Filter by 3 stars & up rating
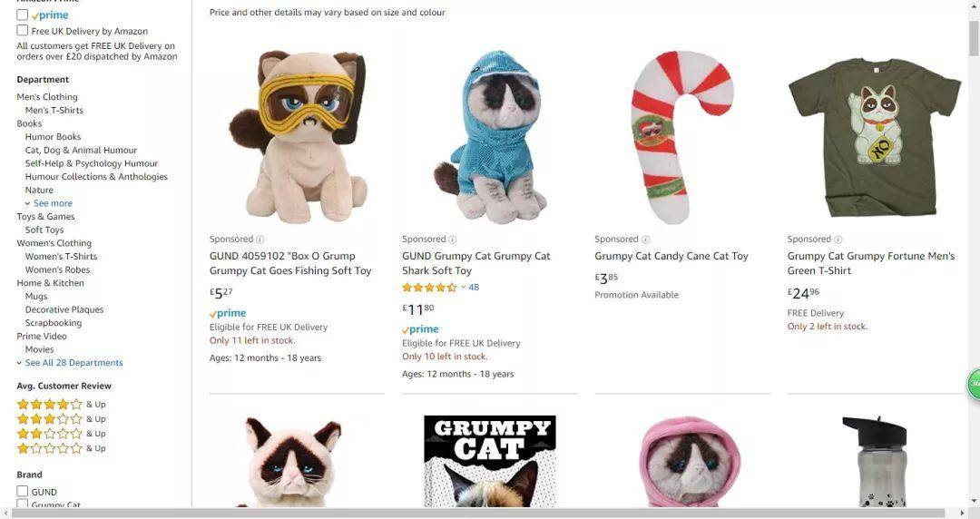The image size is (980, 519). [62, 419]
